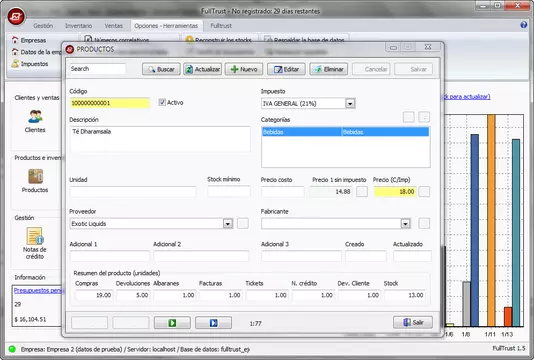Click the Empresas house icon

(15, 40)
